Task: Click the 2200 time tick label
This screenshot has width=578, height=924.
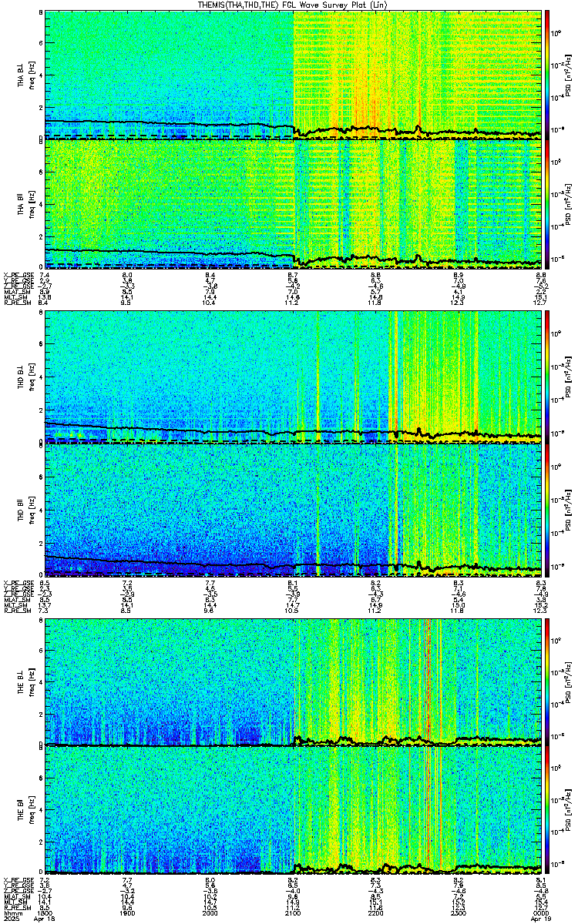Action: tap(377, 913)
